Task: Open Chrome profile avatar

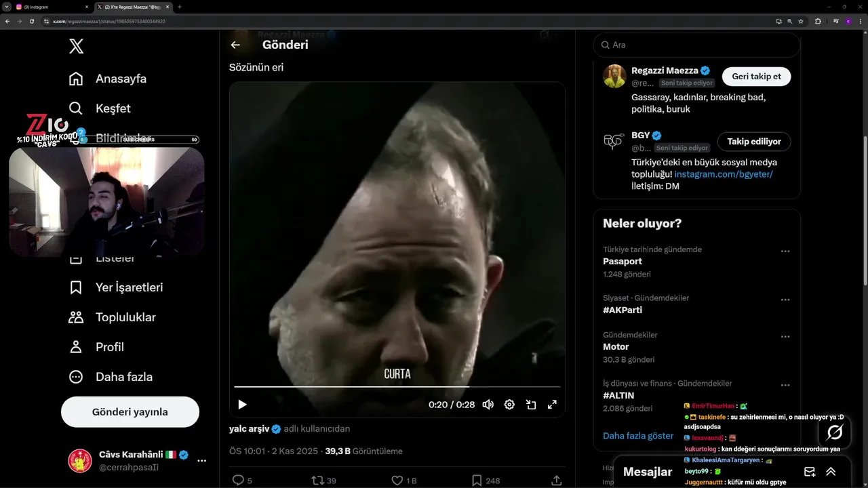Action: click(x=848, y=21)
